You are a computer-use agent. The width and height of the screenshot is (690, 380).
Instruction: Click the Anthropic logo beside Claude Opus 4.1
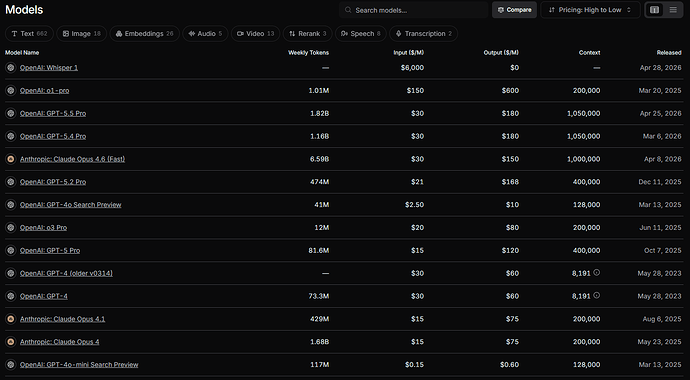point(11,319)
